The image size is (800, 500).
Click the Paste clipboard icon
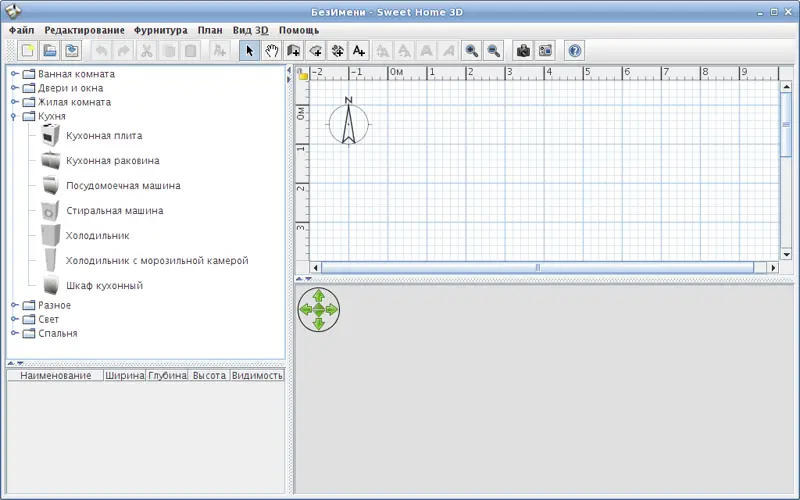coord(191,51)
